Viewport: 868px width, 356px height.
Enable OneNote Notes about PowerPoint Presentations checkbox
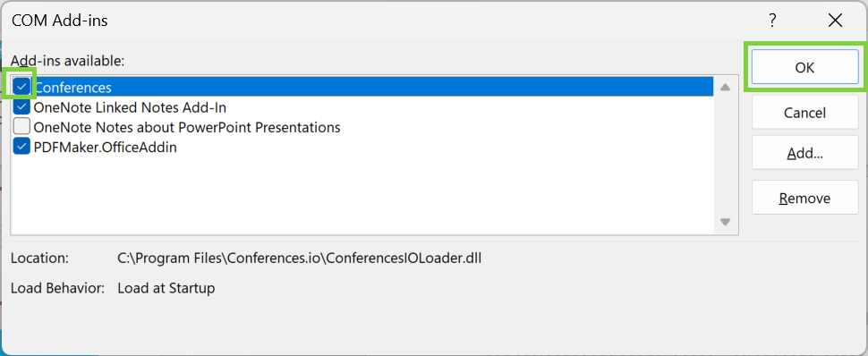(21, 127)
